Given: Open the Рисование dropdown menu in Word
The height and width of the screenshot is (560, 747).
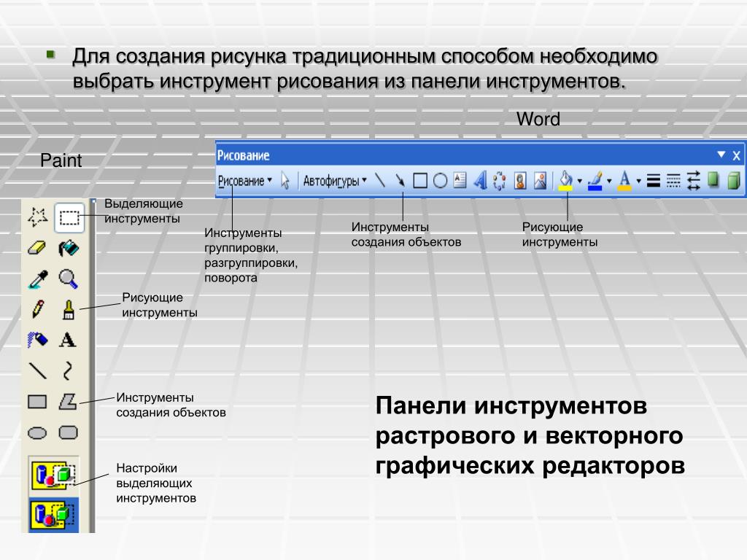Looking at the screenshot, I should tap(245, 181).
